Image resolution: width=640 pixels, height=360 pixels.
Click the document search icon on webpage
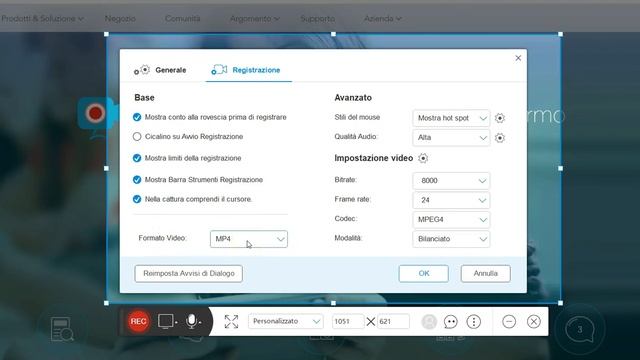point(62,329)
